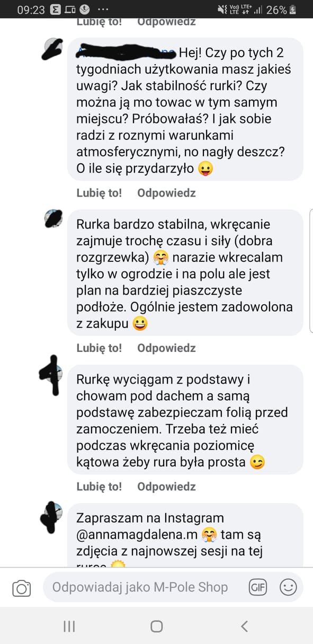The height and width of the screenshot is (644, 313).
Task: Tap the status bar three-dot overflow
Action: point(103,10)
